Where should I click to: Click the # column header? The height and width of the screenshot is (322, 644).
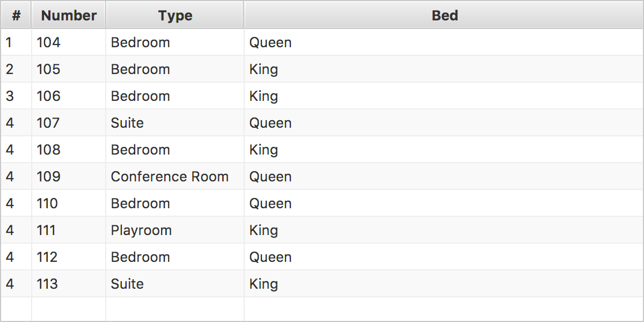16,16
